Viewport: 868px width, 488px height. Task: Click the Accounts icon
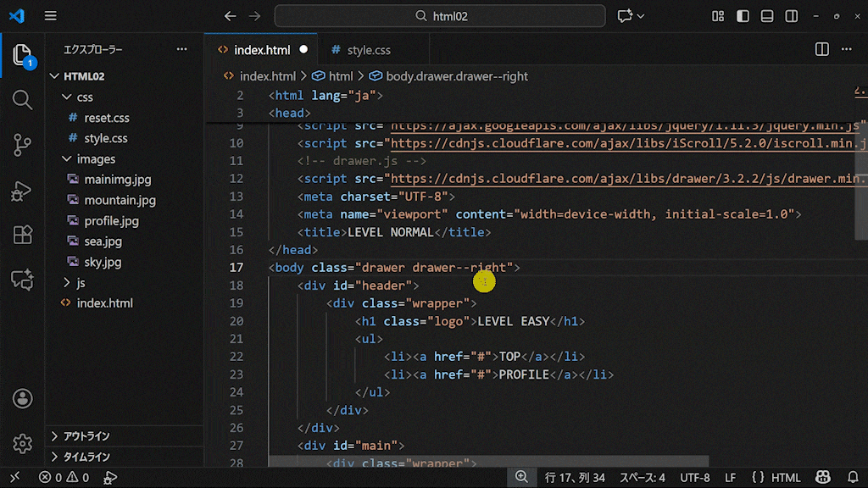click(x=22, y=398)
